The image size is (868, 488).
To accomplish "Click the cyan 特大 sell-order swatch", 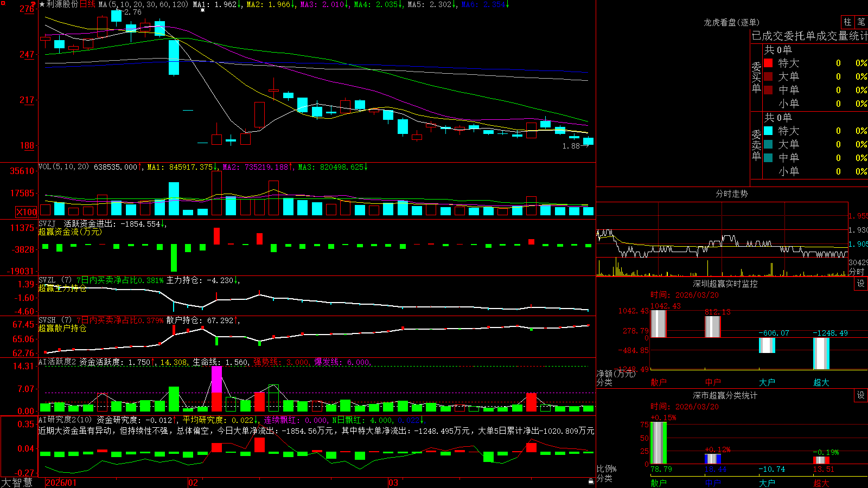I will tap(768, 131).
